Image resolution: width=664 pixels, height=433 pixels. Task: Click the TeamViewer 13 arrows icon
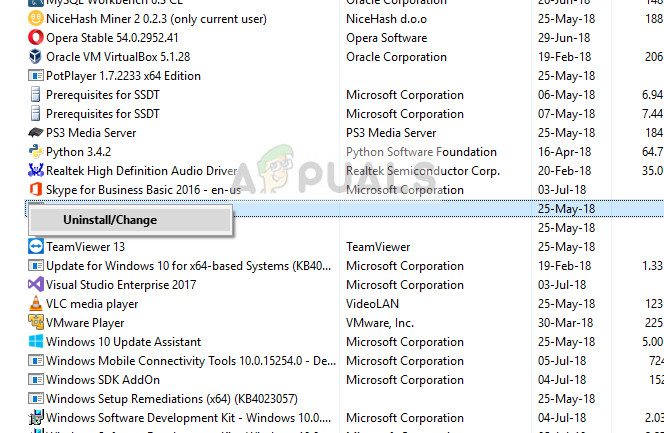click(x=36, y=247)
